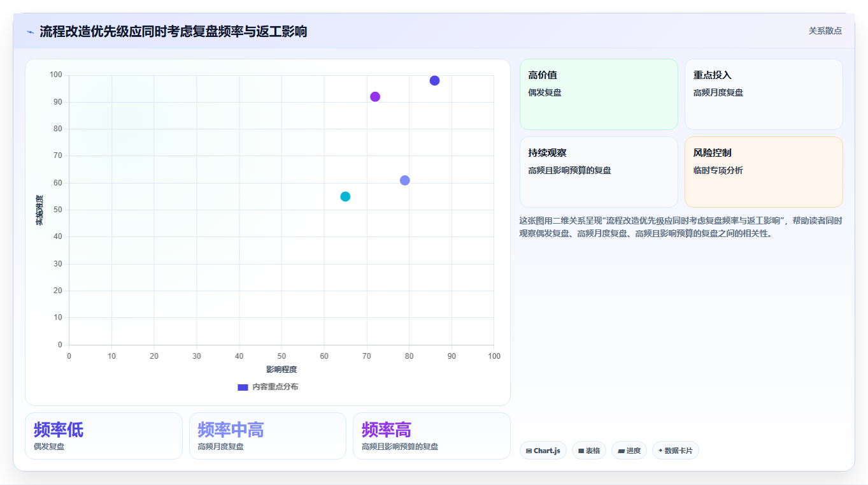Click the x-axis tick label 90

click(x=452, y=356)
